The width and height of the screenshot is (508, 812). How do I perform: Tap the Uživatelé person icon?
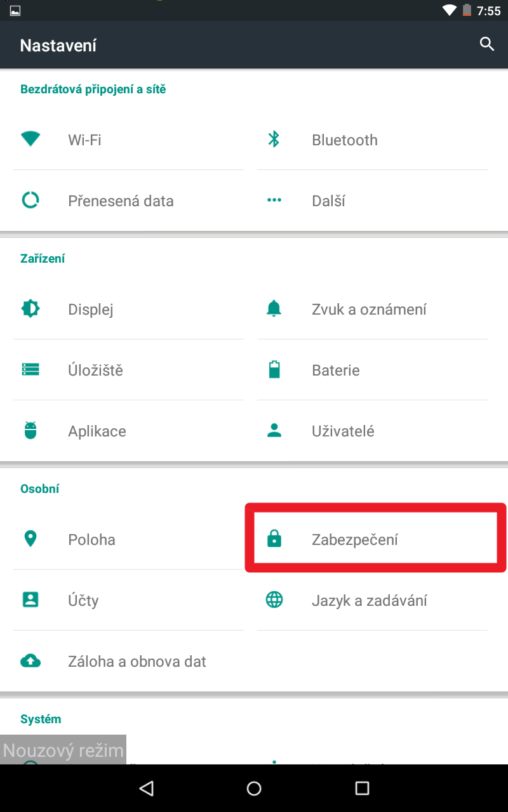274,431
